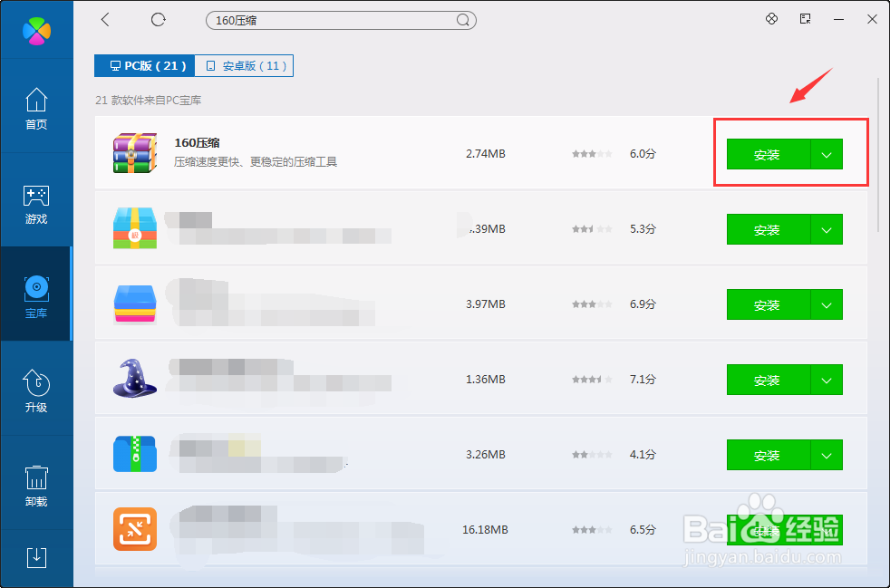The image size is (890, 588).
Task: Click the 6.0分 score text
Action: (643, 154)
